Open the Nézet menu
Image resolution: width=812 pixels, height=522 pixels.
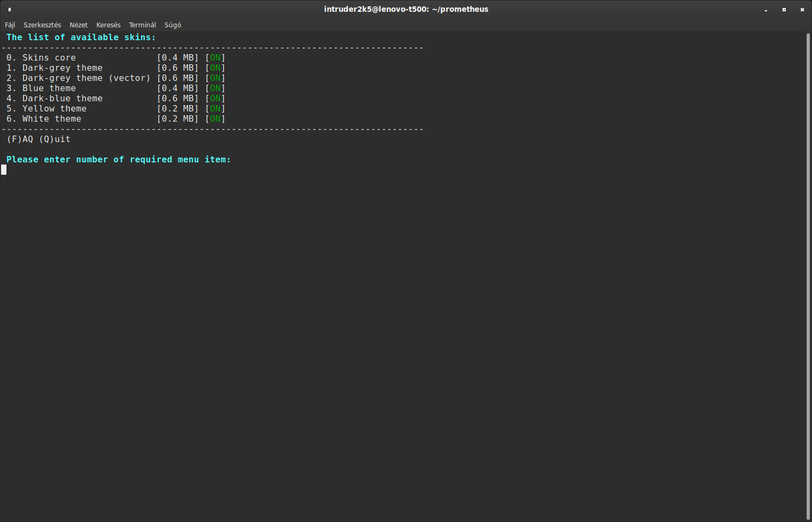78,25
